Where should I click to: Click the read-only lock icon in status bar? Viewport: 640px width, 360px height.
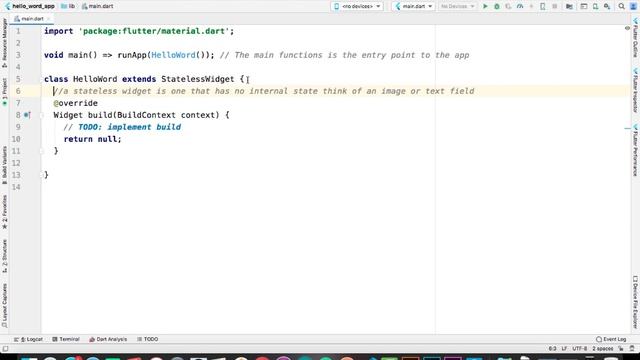[621, 349]
